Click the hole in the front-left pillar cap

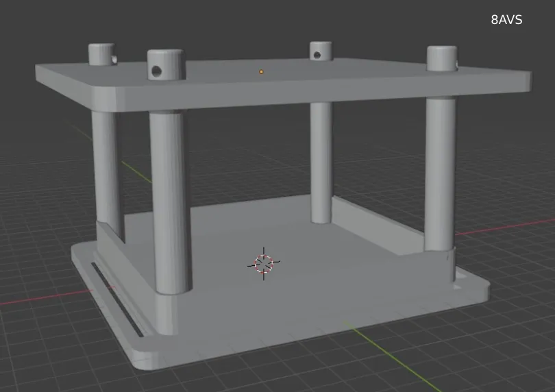(157, 71)
